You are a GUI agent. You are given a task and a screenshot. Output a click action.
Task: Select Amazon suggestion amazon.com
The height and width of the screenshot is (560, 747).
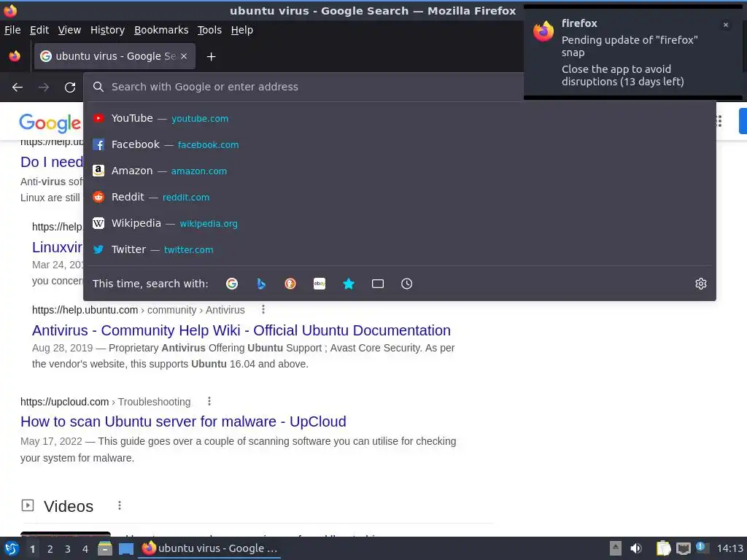(399, 171)
